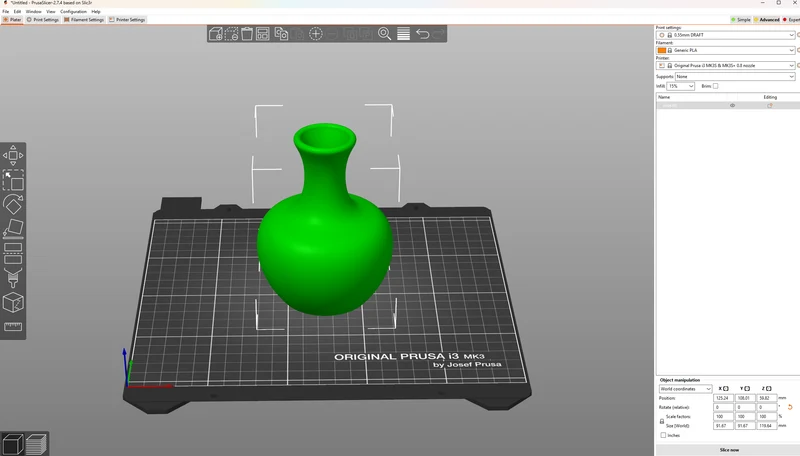Screen dimensions: 800x456
Task: Click the Position Z input field
Action: coord(766,398)
